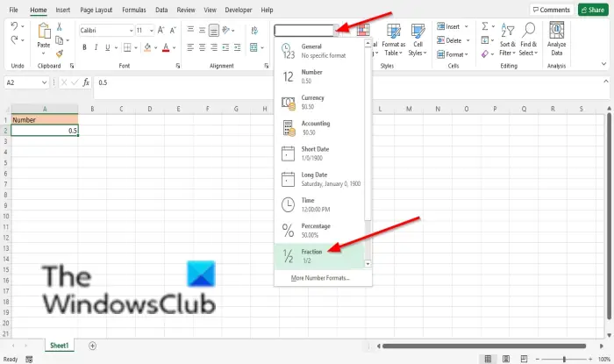Choose Accounting format from the list
The height and width of the screenshot is (364, 614).
[319, 127]
